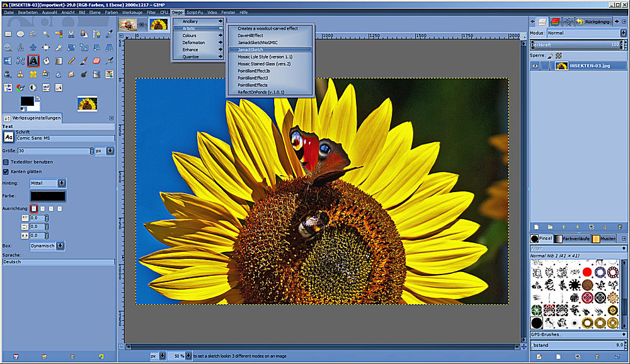Open the Diego menu

click(177, 13)
